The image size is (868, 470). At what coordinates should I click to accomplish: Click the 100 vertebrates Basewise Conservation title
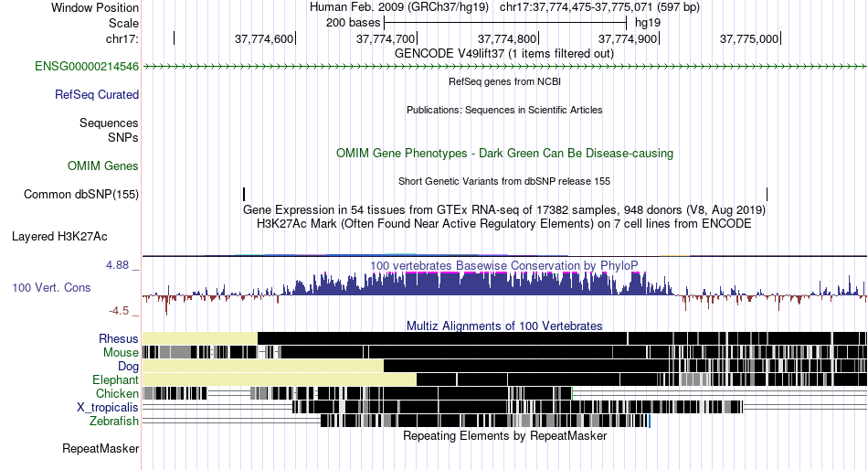point(504,265)
